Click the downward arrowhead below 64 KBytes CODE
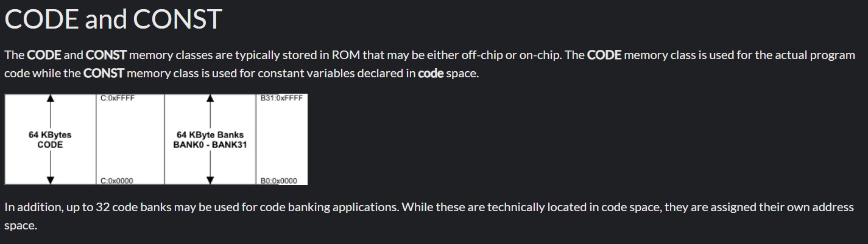Image resolution: width=868 pixels, height=244 pixels. [x=51, y=180]
